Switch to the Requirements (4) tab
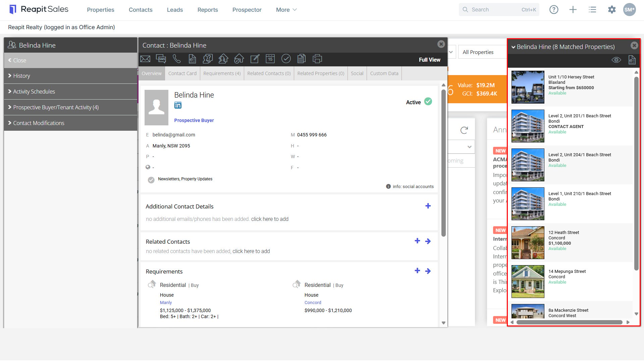 pos(222,73)
